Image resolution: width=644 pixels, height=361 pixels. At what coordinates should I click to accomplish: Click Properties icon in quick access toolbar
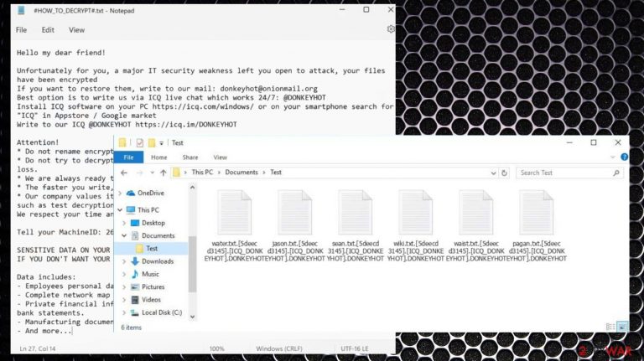point(140,142)
